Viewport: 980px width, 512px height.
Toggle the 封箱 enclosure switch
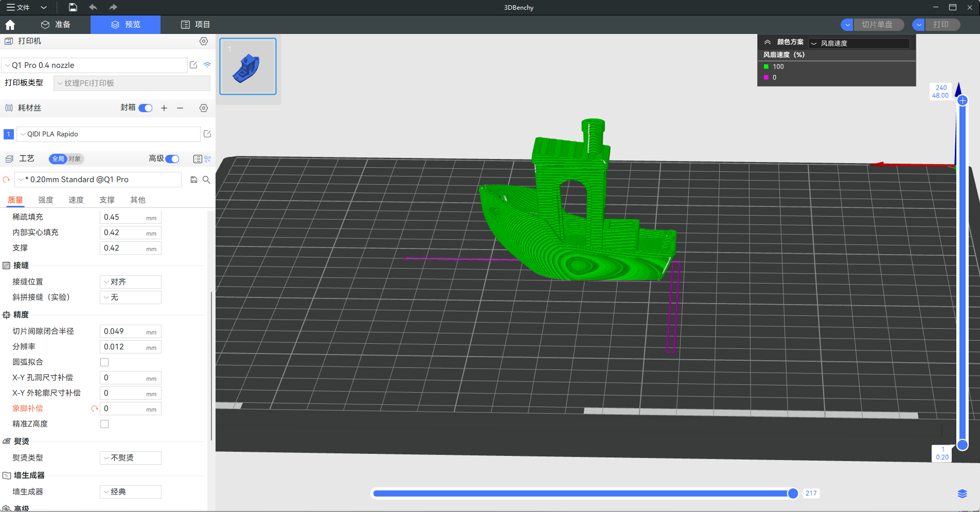[x=146, y=108]
